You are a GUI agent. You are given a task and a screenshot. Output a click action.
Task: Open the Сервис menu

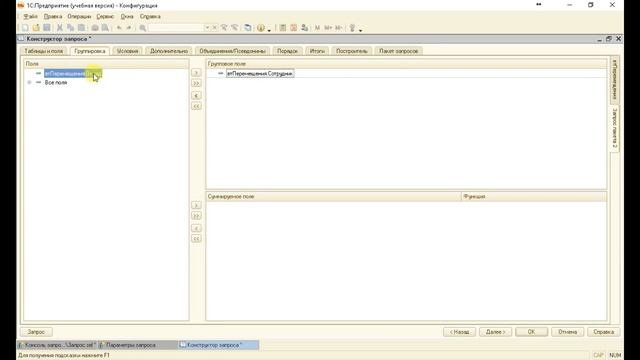click(105, 17)
